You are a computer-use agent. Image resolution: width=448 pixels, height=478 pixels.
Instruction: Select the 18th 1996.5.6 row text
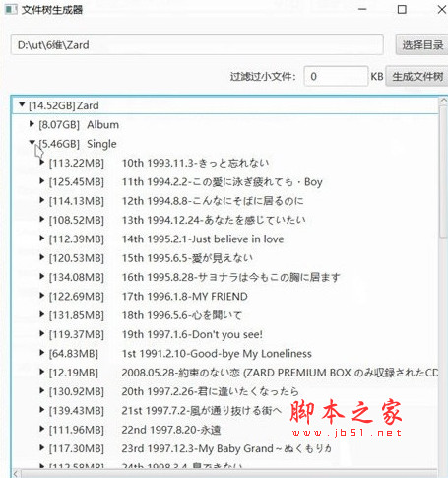[182, 315]
